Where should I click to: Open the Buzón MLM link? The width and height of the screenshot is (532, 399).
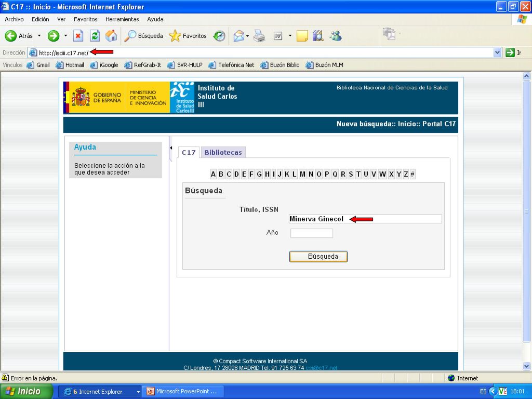325,65
